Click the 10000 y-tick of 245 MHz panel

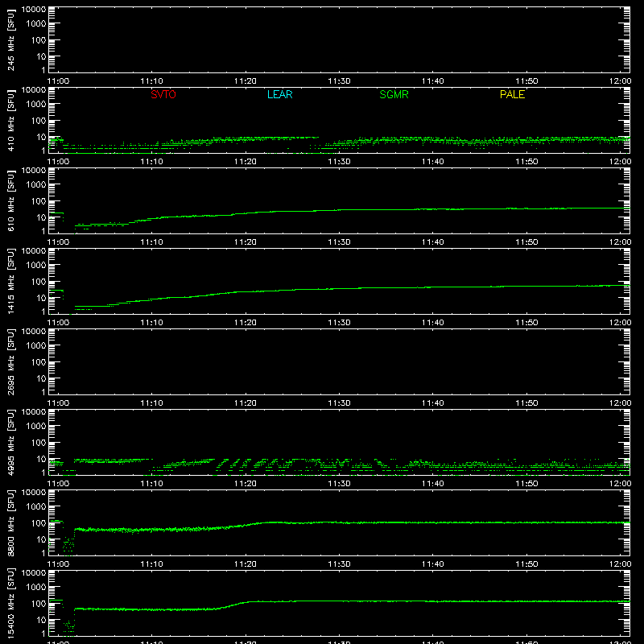[34, 10]
